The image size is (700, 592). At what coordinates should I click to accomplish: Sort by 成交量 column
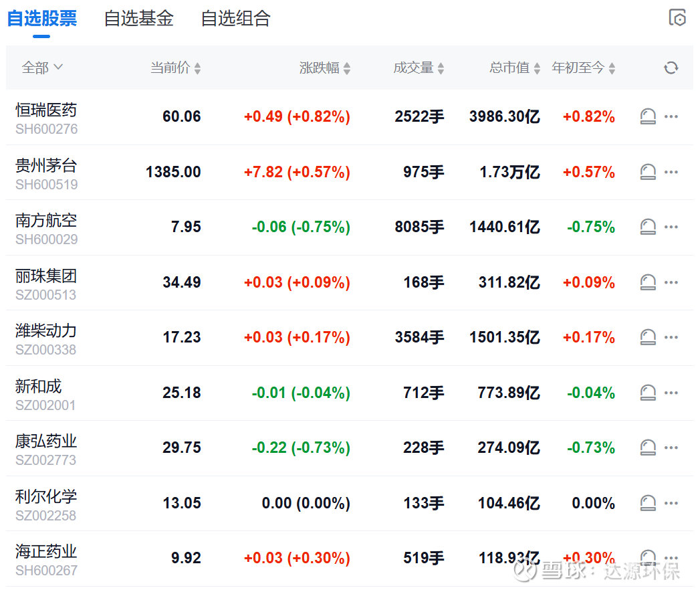point(419,68)
